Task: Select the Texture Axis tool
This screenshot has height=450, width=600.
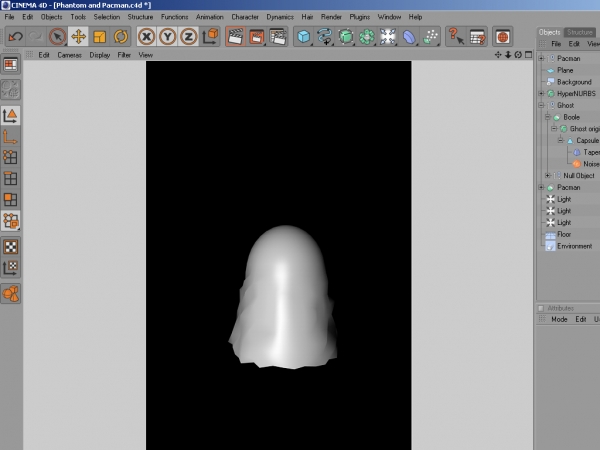Action: pyautogui.click(x=10, y=267)
